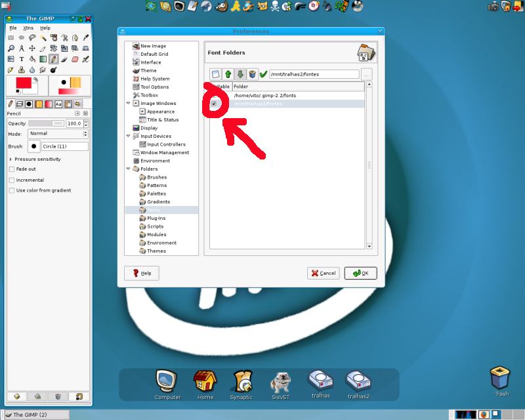Click the Cancel button
The width and height of the screenshot is (525, 420).
click(324, 273)
